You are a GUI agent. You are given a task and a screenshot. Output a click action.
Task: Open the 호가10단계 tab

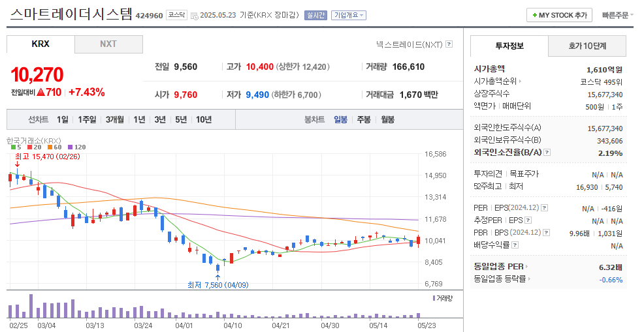587,46
